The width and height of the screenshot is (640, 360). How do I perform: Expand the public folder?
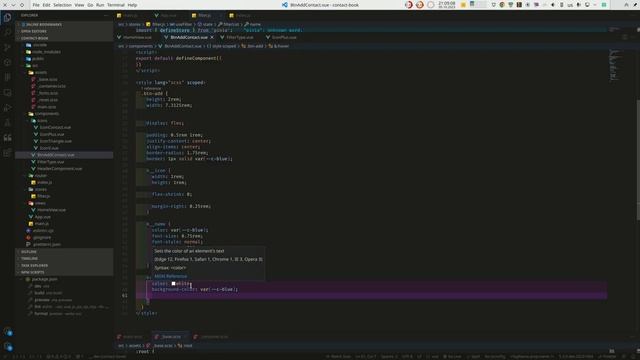(64, 59)
